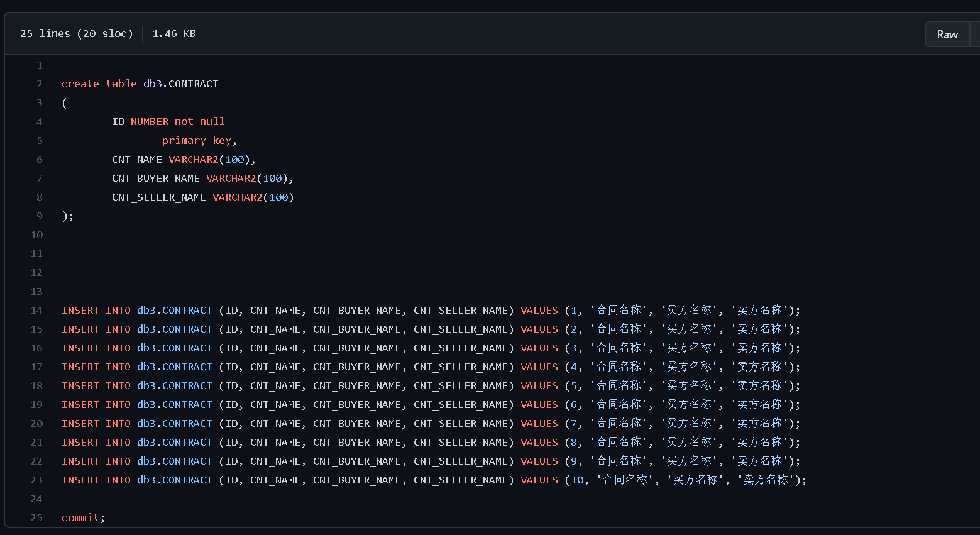The width and height of the screenshot is (980, 535).
Task: Click the INSERT statement with VALUES (8
Action: pyautogui.click(x=431, y=443)
